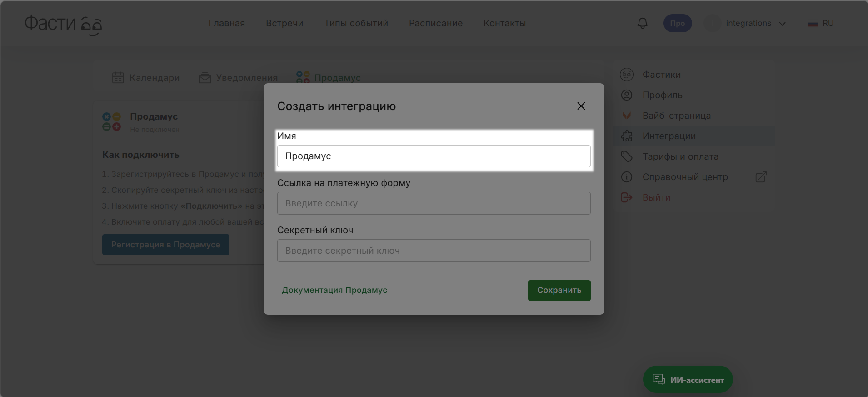Screen dimensions: 868x397
Task: Open the Документация Продамус link
Action: click(x=334, y=290)
